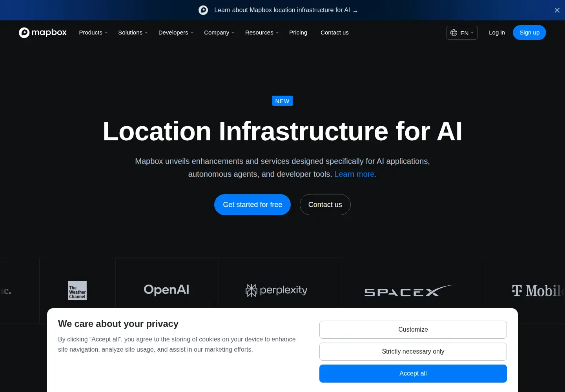565x392 pixels.
Task: Accept all cookies
Action: (413, 374)
